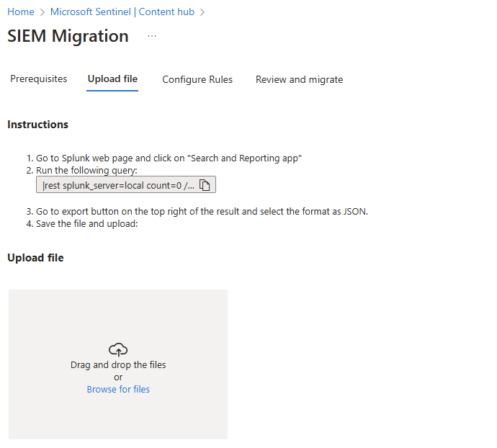Select step 4 Save the file and upload text
The height and width of the screenshot is (448, 497).
pos(87,223)
